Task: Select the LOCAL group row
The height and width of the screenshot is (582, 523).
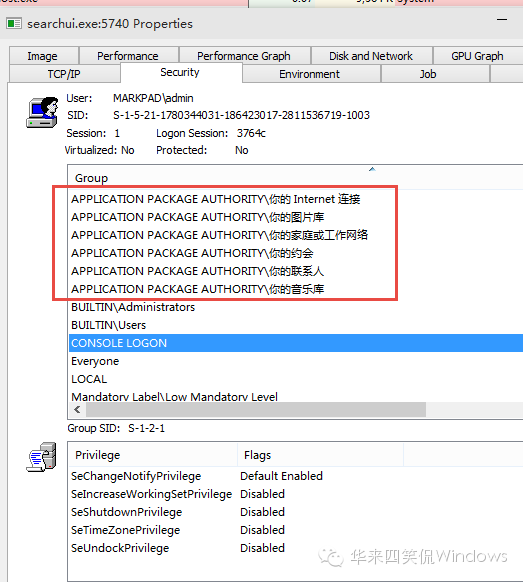Action: [296, 379]
